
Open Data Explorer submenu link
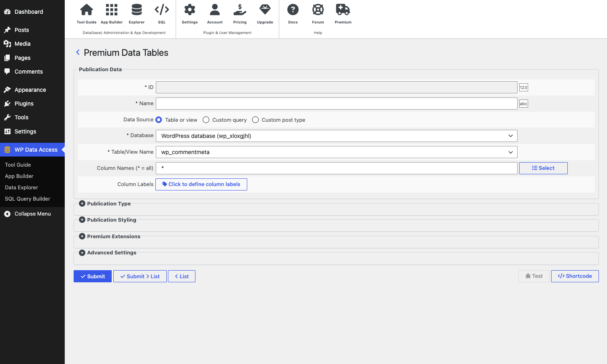pos(21,187)
